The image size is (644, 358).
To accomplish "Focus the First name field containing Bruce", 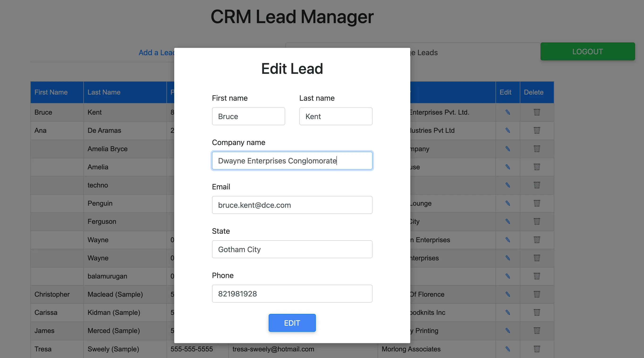I will 248,117.
